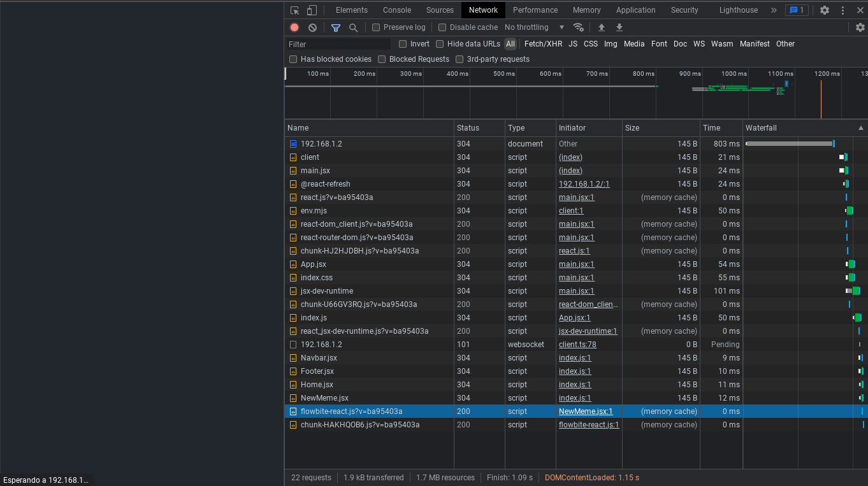Check the Hide data URLs option
The image size is (868, 486).
(x=440, y=43)
